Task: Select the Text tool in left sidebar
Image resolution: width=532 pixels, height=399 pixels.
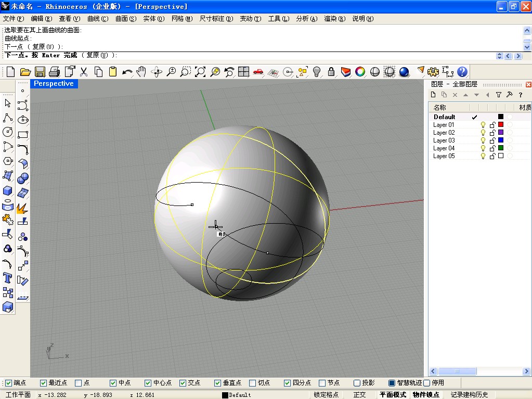Action: pos(8,277)
